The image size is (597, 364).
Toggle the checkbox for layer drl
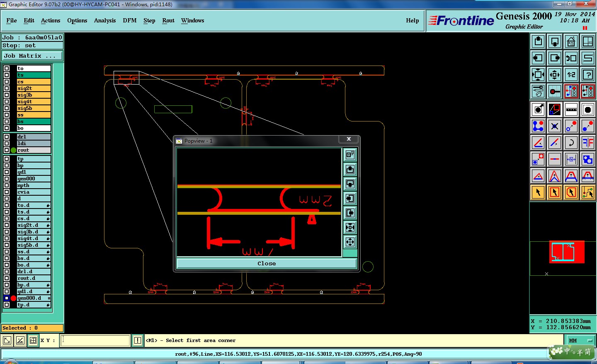7,137
